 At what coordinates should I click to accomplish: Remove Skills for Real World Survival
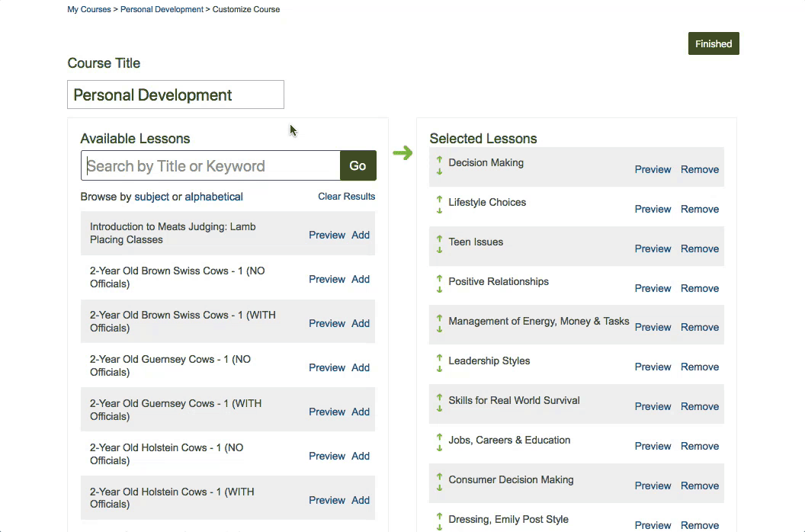click(700, 405)
